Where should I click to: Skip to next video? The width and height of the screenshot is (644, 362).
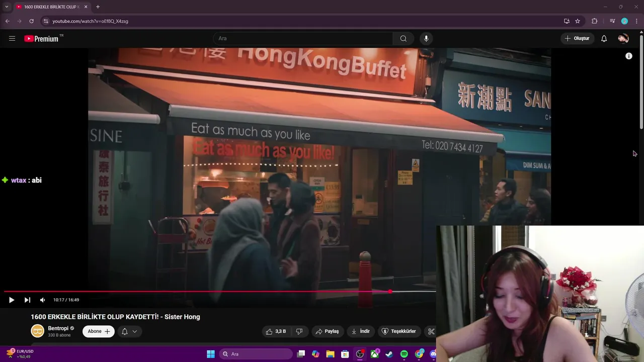pos(27,300)
